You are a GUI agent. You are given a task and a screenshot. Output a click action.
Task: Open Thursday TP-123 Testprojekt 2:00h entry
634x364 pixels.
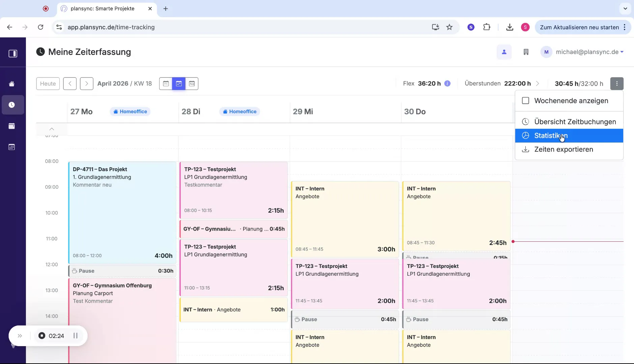[456, 284]
